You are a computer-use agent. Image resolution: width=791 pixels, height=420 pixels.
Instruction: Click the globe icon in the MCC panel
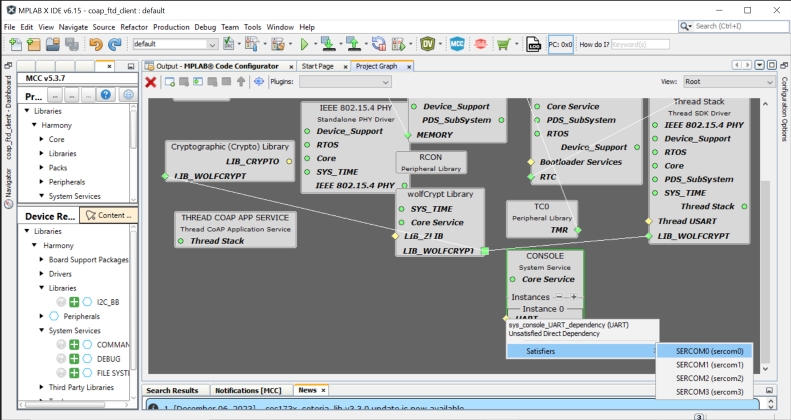pos(128,95)
